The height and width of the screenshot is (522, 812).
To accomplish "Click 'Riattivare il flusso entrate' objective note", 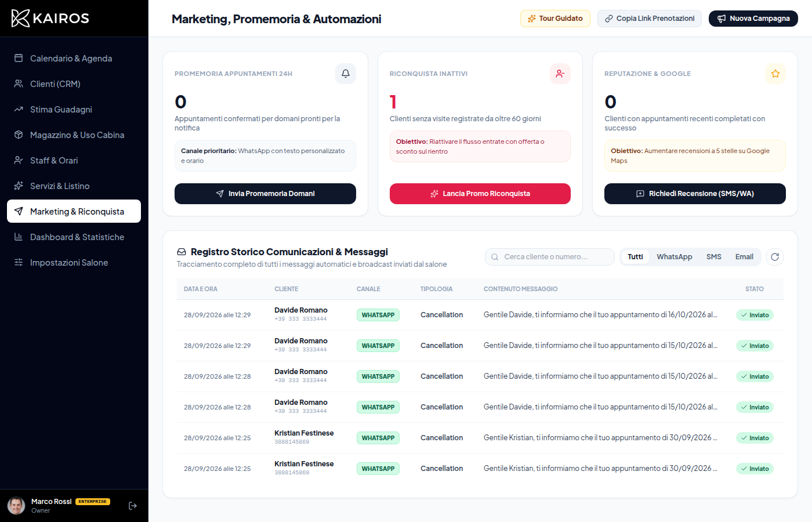I will tap(480, 146).
